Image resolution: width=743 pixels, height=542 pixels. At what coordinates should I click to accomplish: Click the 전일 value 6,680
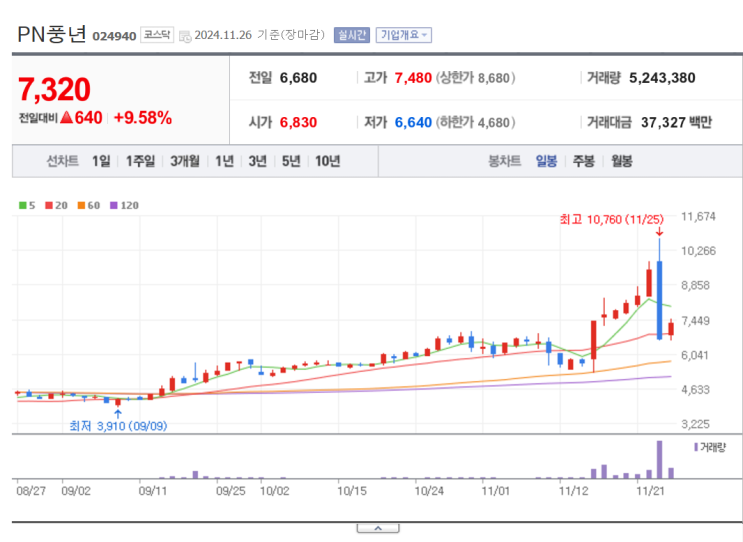point(298,78)
